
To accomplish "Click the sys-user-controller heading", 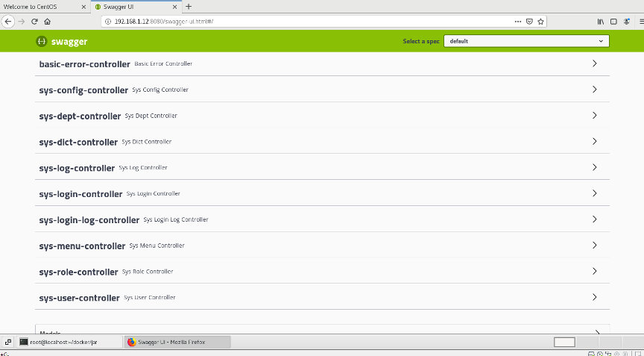I will 79,298.
